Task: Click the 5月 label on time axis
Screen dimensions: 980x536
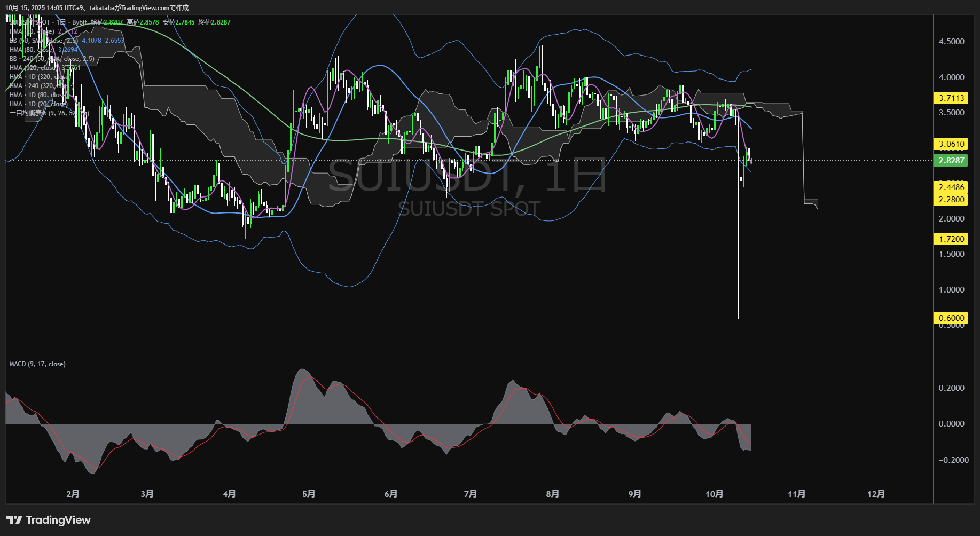Action: 309,494
